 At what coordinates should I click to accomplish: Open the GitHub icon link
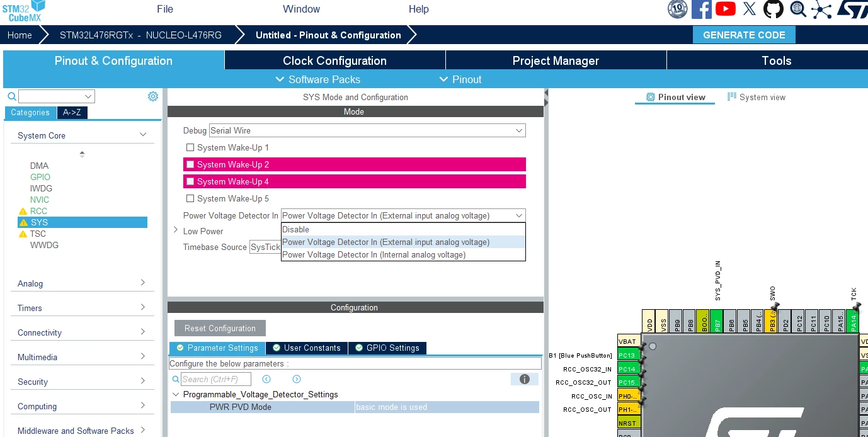point(774,9)
